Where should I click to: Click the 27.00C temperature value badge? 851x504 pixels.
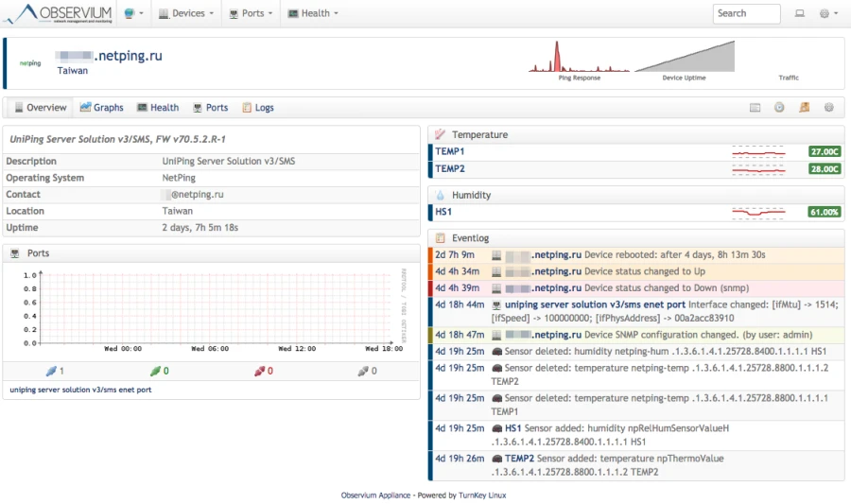825,151
